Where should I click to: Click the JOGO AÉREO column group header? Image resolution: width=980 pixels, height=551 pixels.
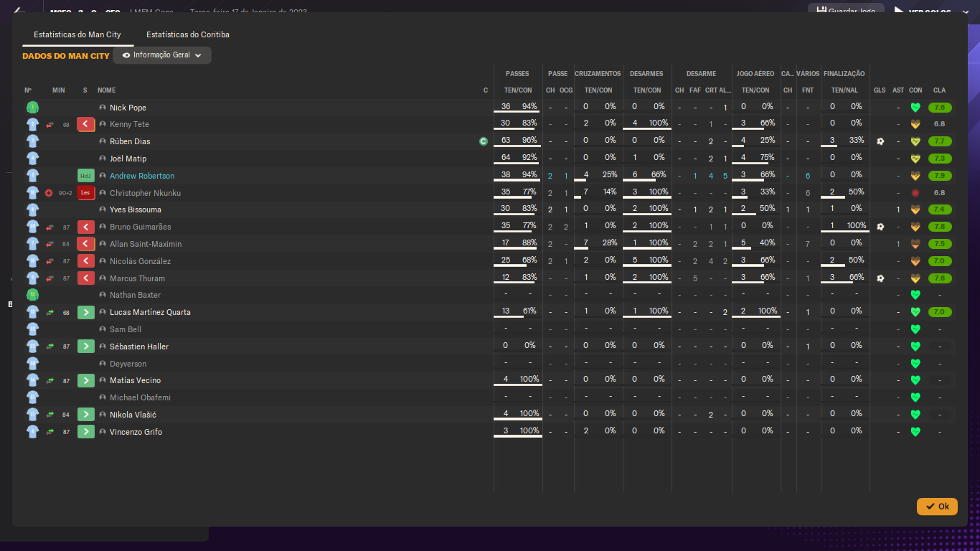click(755, 74)
